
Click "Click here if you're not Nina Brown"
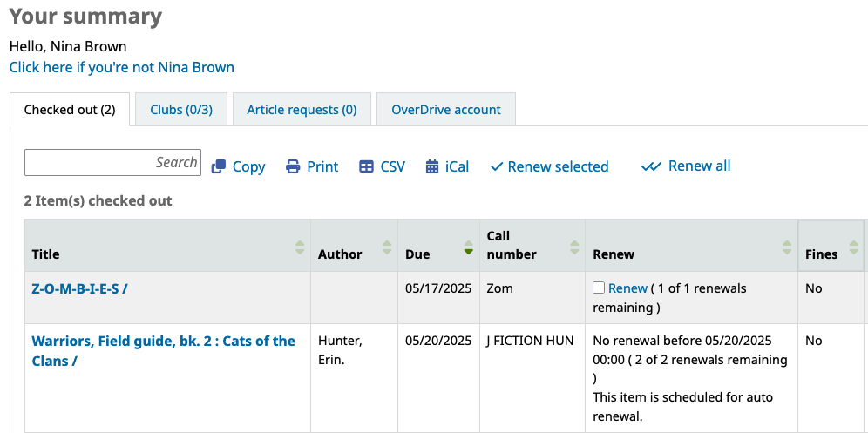pos(122,67)
